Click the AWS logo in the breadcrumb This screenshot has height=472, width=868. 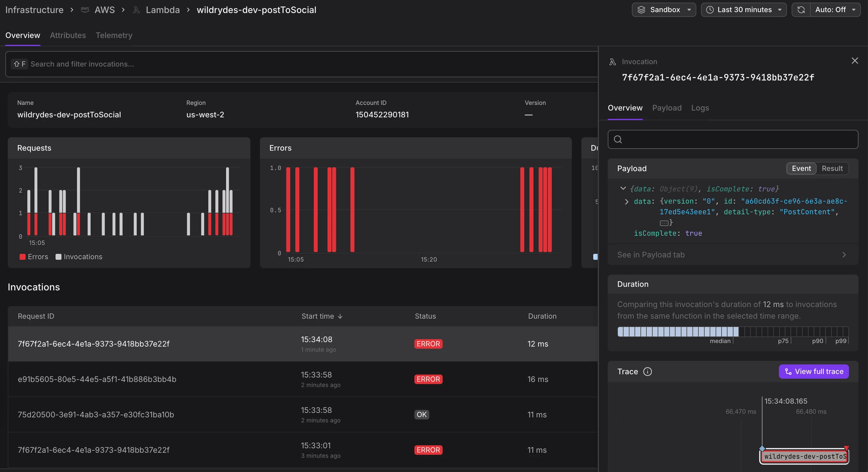pyautogui.click(x=85, y=10)
